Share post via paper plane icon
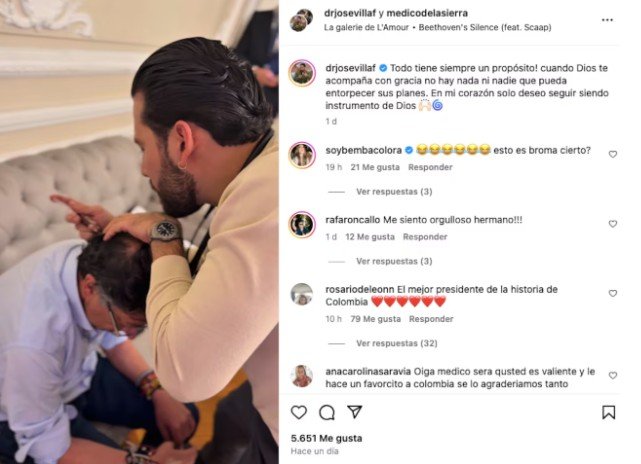Viewport: 641px width, 464px height. point(354,411)
